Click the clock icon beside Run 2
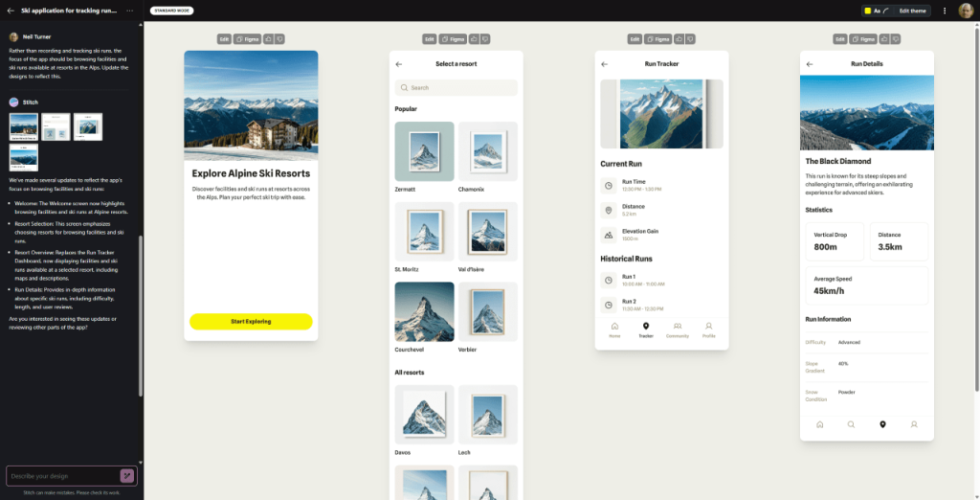 point(609,305)
